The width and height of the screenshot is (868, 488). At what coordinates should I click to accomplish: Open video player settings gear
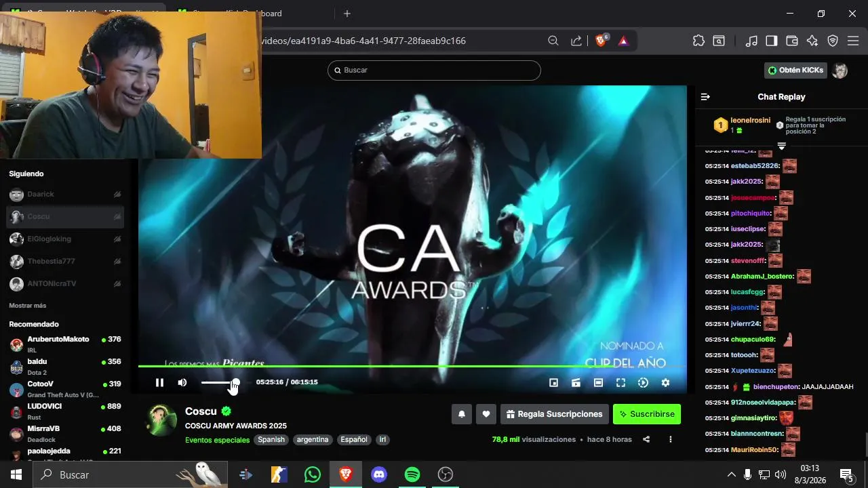click(x=665, y=383)
